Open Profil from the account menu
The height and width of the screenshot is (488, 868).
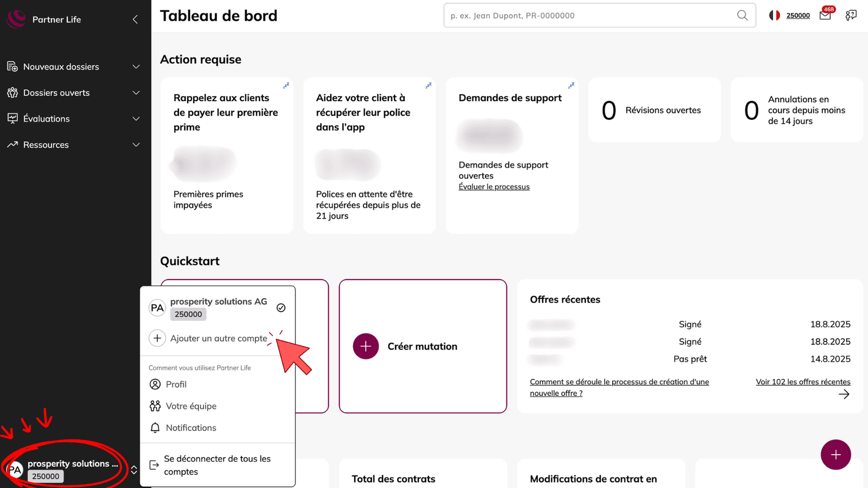176,384
